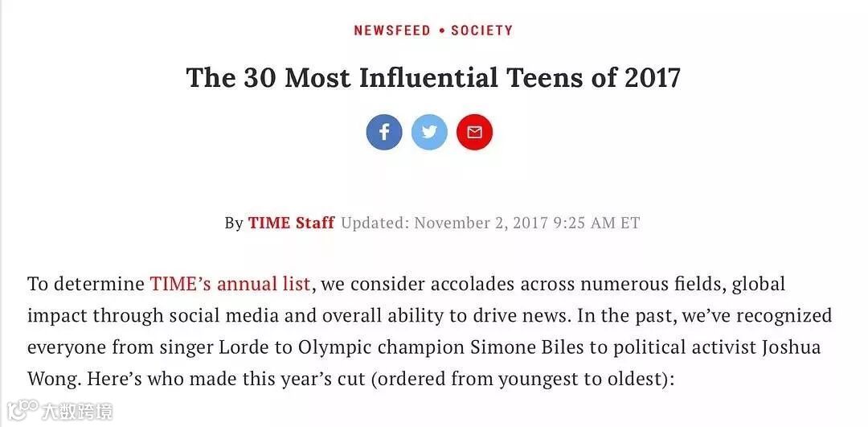Click the word "By" before TIME Staff
The image size is (868, 427).
click(x=234, y=223)
